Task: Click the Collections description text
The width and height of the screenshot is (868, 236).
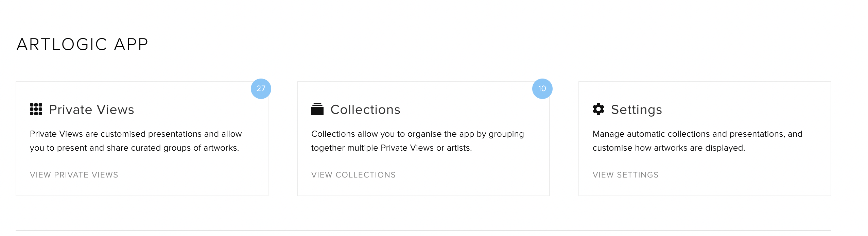Action: click(418, 141)
